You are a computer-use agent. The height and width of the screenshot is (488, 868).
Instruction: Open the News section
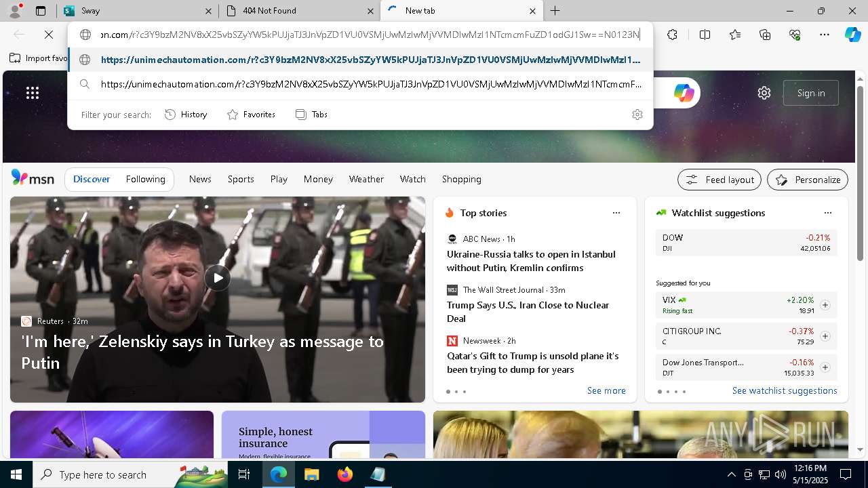(200, 179)
